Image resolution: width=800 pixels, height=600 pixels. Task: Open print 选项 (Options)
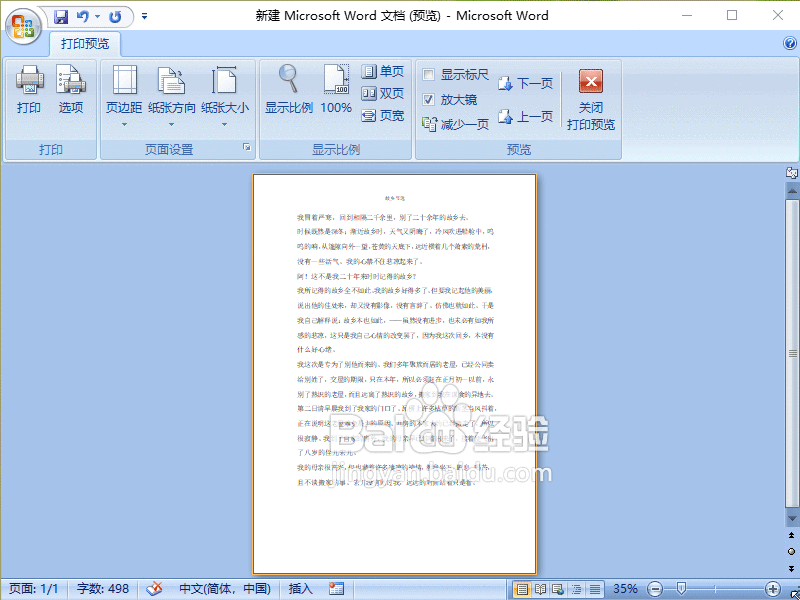pos(70,92)
